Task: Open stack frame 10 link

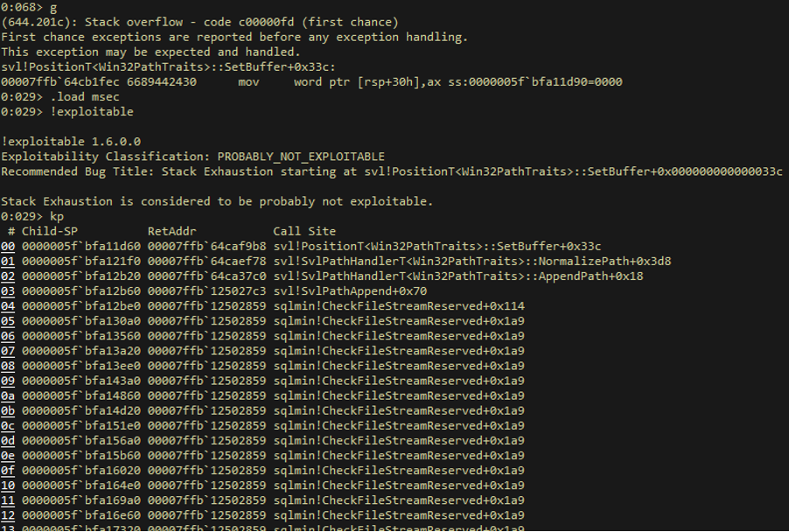Action: pyautogui.click(x=8, y=486)
